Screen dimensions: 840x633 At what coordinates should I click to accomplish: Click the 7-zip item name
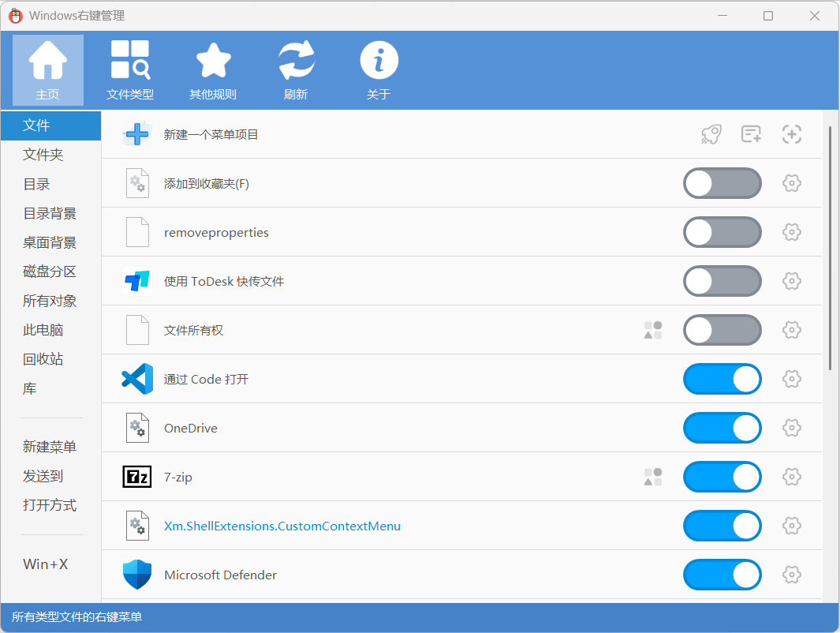pyautogui.click(x=177, y=477)
